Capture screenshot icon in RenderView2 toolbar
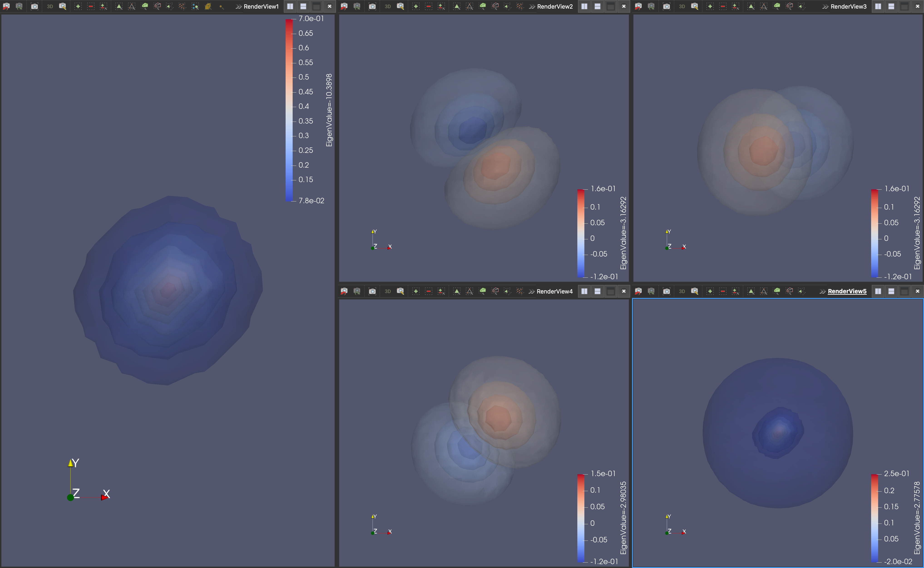Image resolution: width=924 pixels, height=568 pixels. (372, 6)
